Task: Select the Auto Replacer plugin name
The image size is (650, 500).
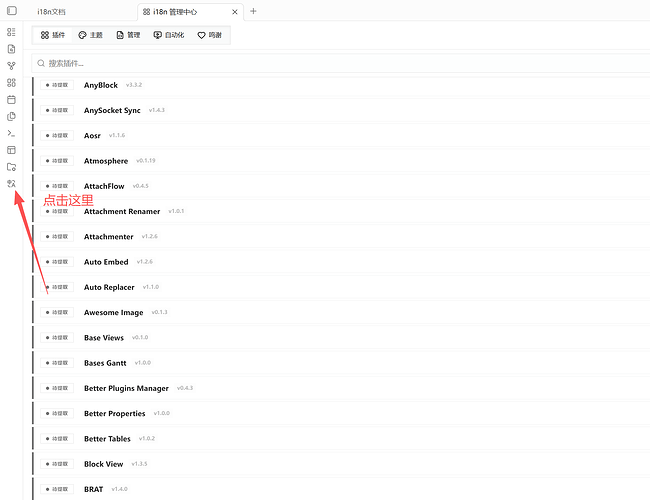Action: 109,287
